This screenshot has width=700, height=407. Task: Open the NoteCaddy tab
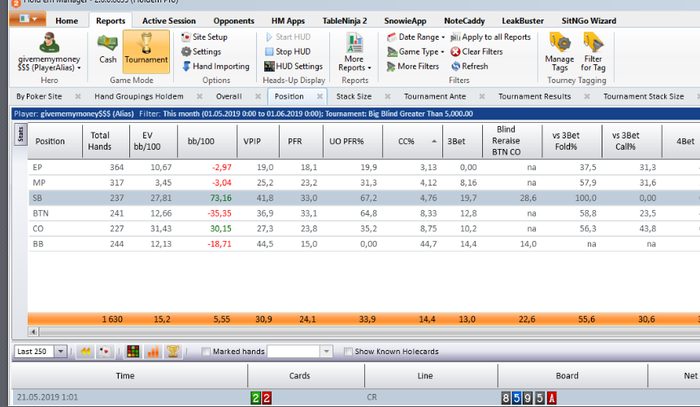pyautogui.click(x=464, y=21)
